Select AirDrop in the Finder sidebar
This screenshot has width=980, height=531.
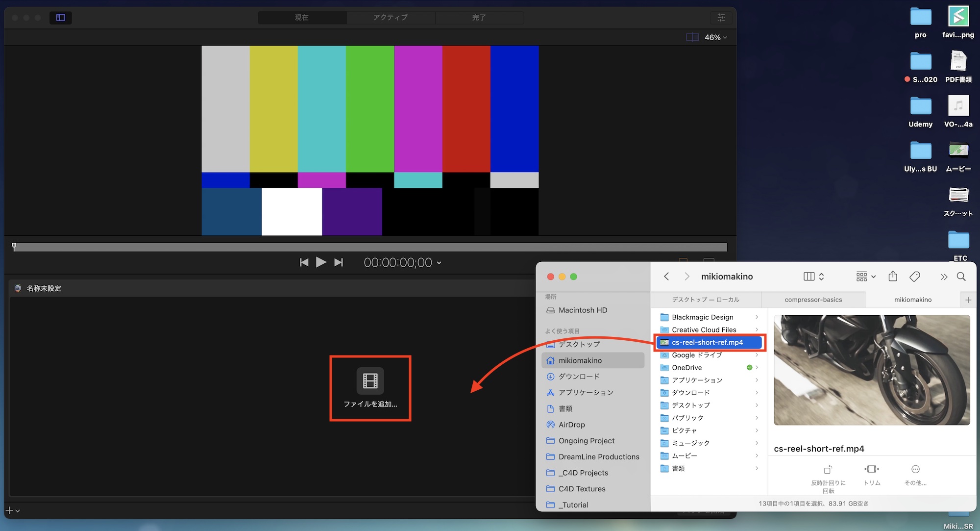click(x=571, y=425)
